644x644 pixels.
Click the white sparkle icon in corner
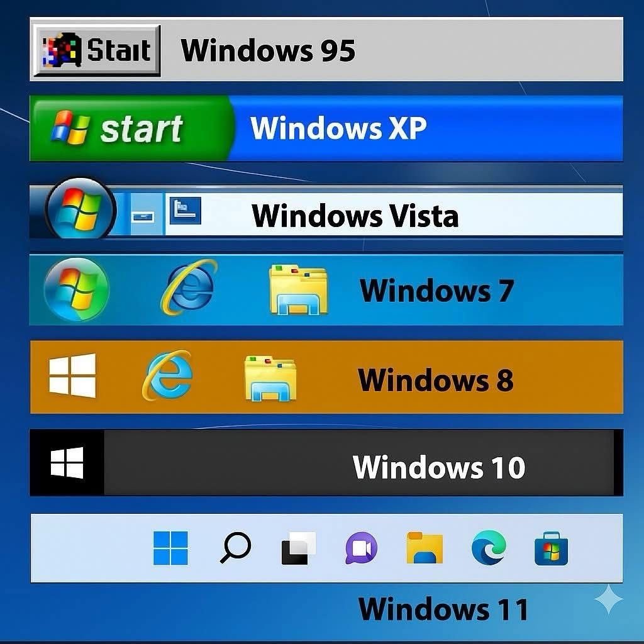pyautogui.click(x=608, y=599)
